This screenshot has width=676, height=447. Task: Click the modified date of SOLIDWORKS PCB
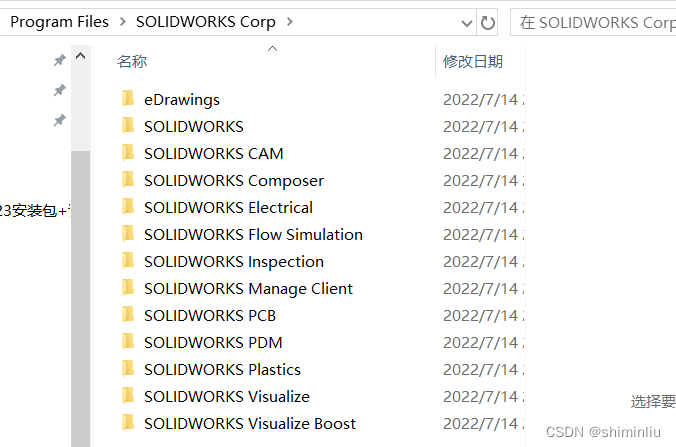[x=484, y=316]
